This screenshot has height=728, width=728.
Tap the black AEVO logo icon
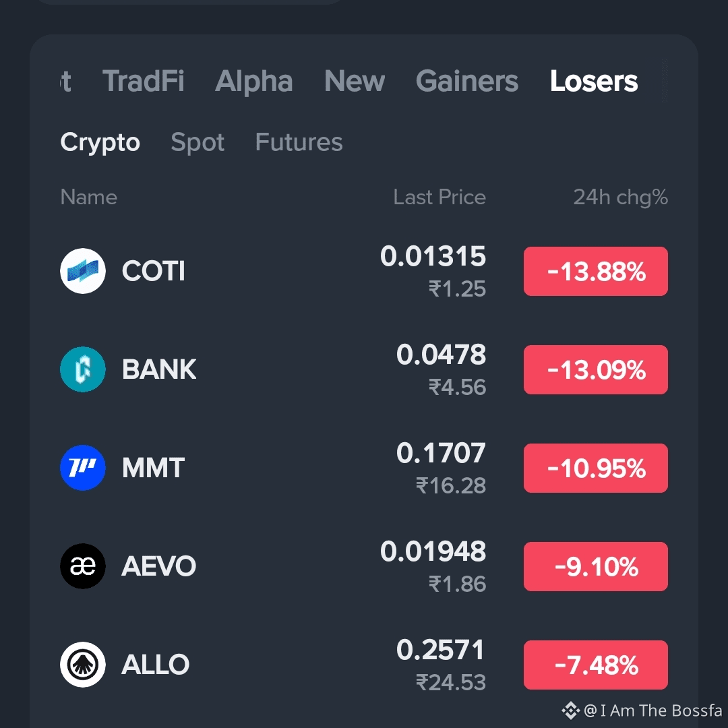coord(83,566)
